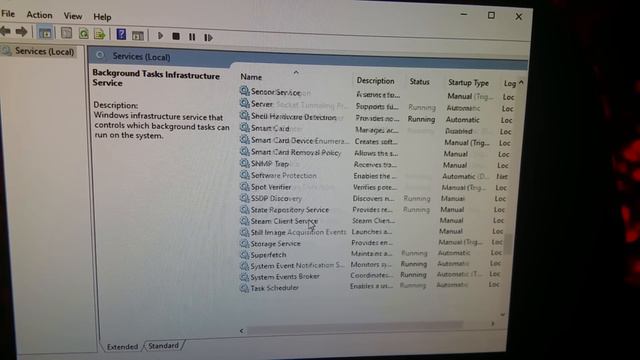Switch to the Extended tab
This screenshot has width=640, height=360.
(x=122, y=347)
